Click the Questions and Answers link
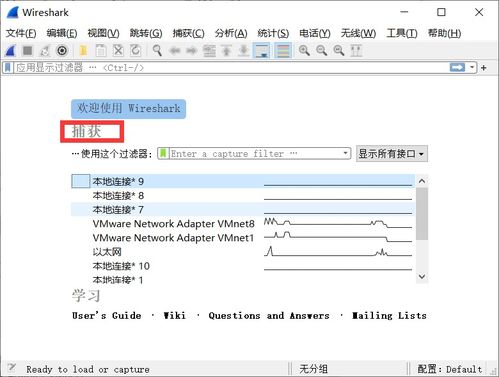 (269, 315)
